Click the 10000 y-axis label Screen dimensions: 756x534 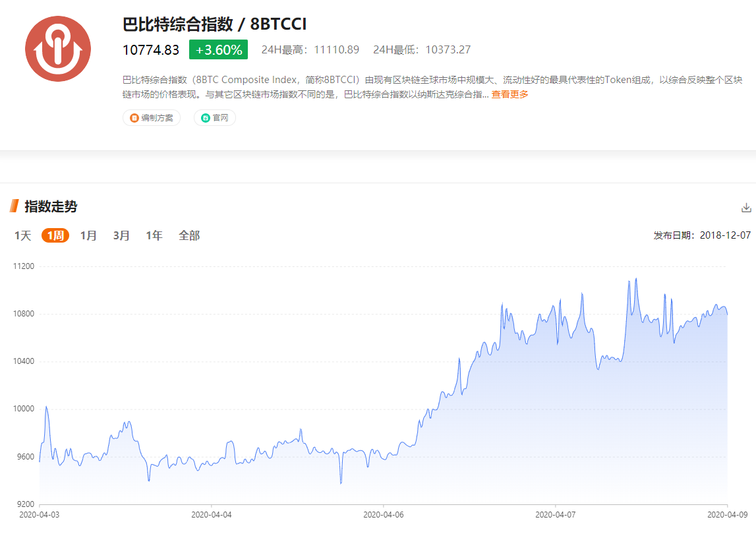(x=24, y=409)
